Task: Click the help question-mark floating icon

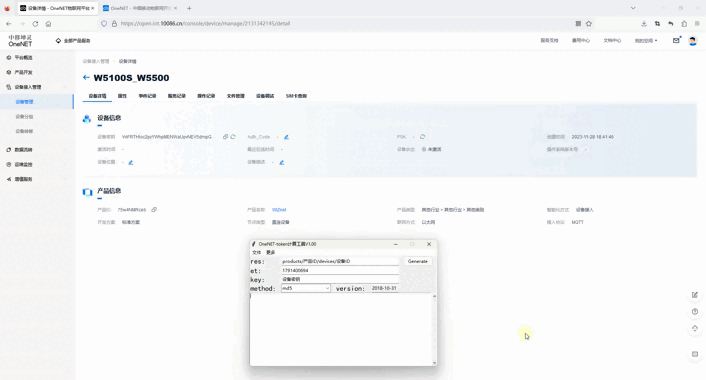Action: pos(695,312)
